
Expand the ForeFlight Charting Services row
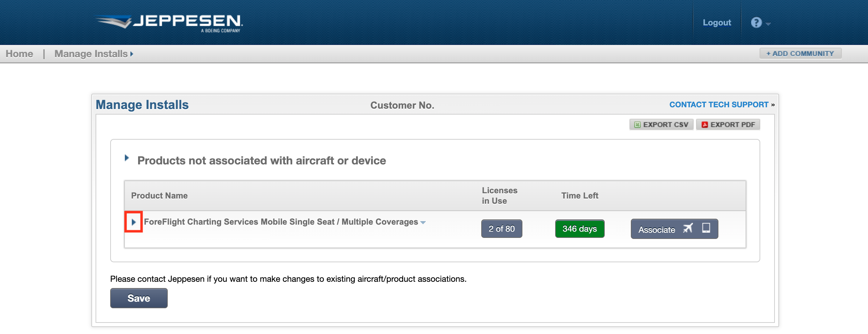coord(134,222)
